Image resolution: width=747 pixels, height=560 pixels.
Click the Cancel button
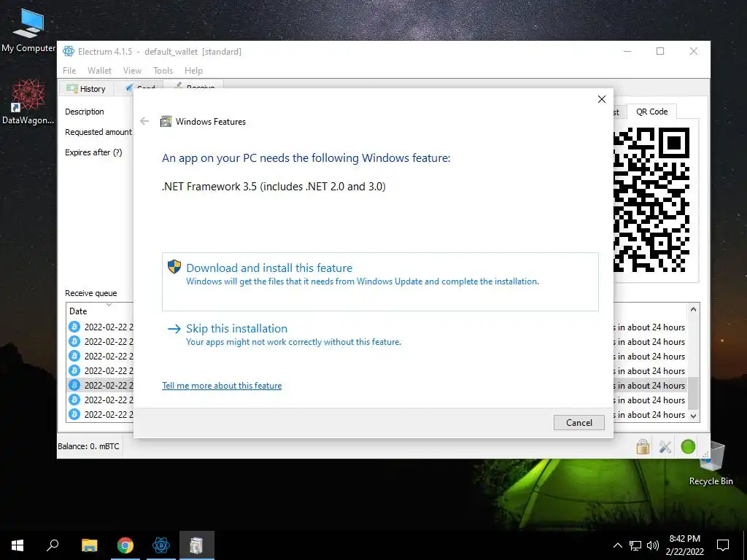[578, 422]
